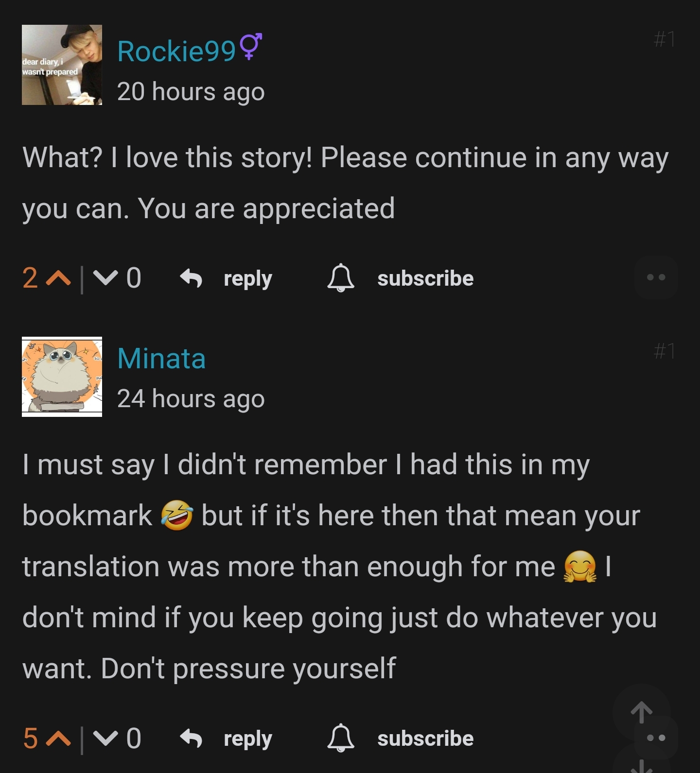The image size is (700, 773).
Task: Click the reply arrow under Minata's comment
Action: (191, 739)
